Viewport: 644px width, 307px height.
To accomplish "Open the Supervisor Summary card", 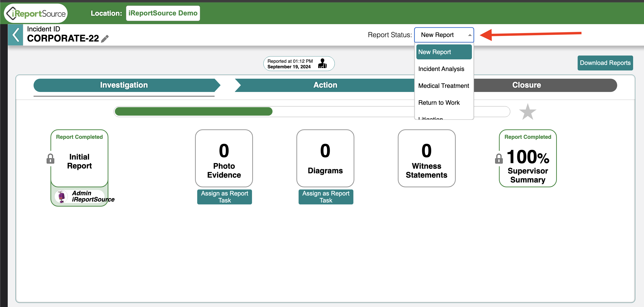I will pyautogui.click(x=527, y=158).
